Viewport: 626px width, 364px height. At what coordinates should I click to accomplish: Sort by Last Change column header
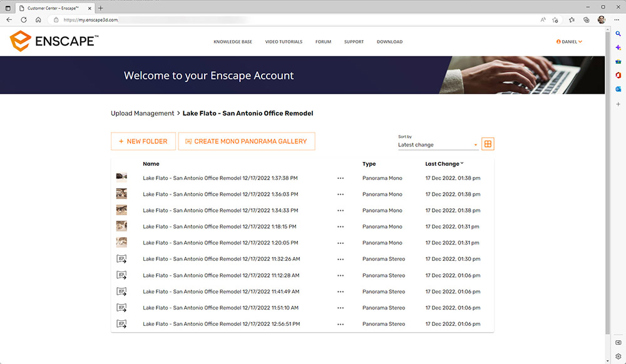(444, 164)
